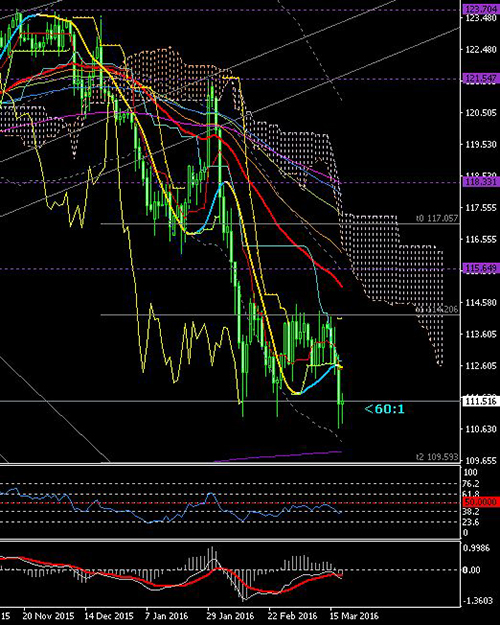Click the red 50.0000 RSI level label

click(480, 502)
